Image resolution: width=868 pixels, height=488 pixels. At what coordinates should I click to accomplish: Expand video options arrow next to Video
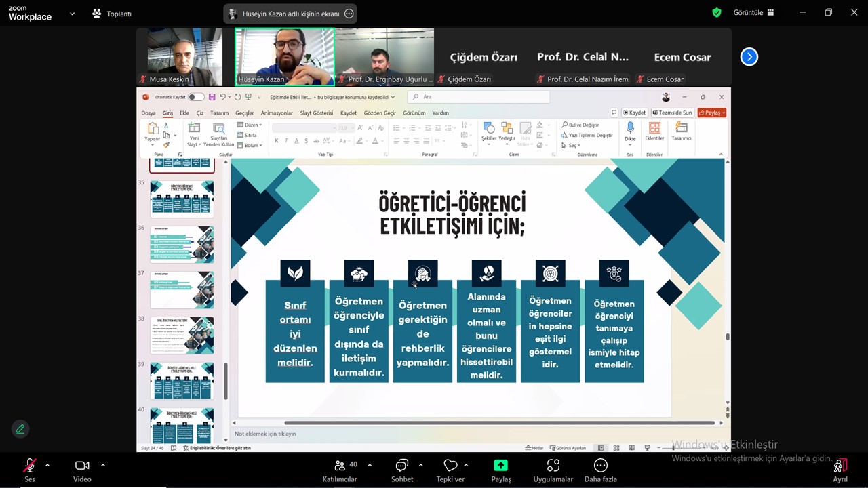102,465
